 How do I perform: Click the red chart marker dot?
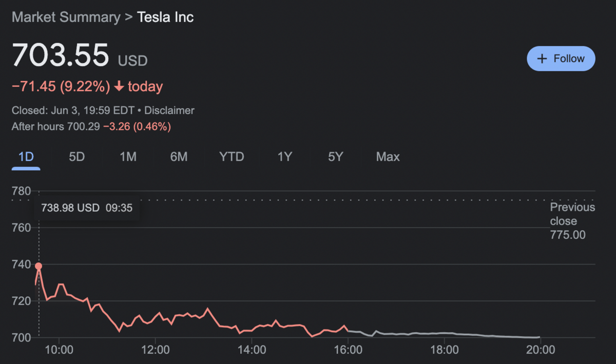38,266
